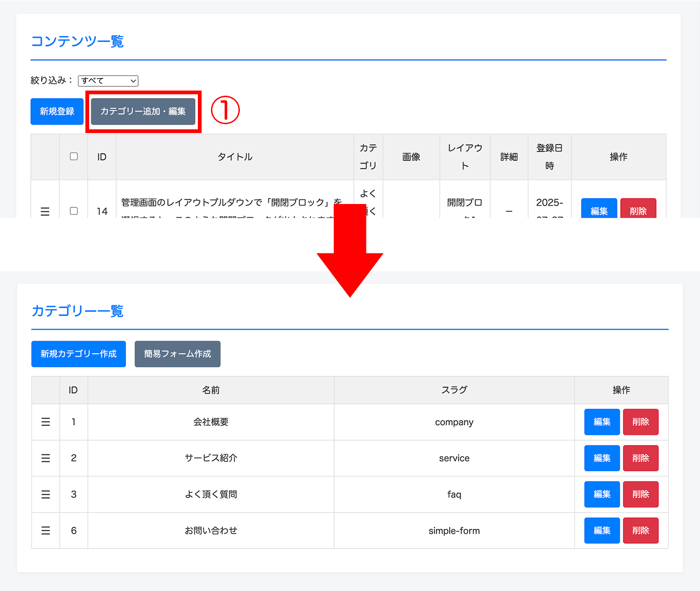This screenshot has height=591, width=700.
Task: Click drag handle icon for 会社概要 row
Action: pyautogui.click(x=46, y=422)
